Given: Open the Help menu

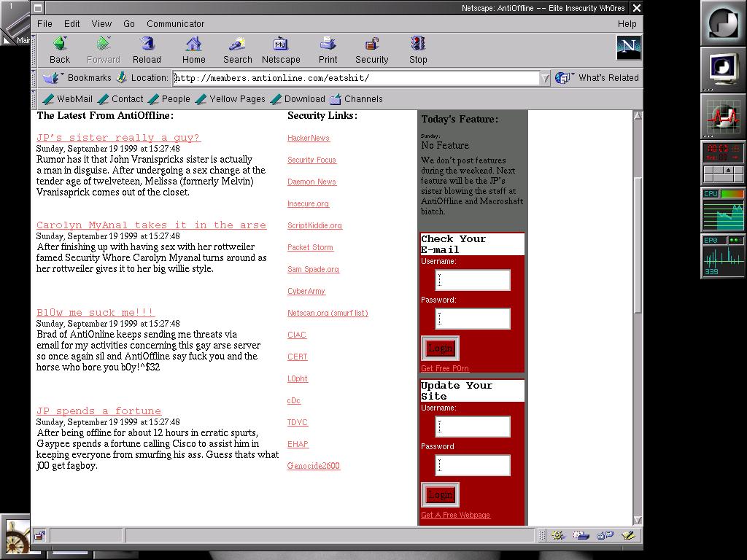Looking at the screenshot, I should (627, 24).
